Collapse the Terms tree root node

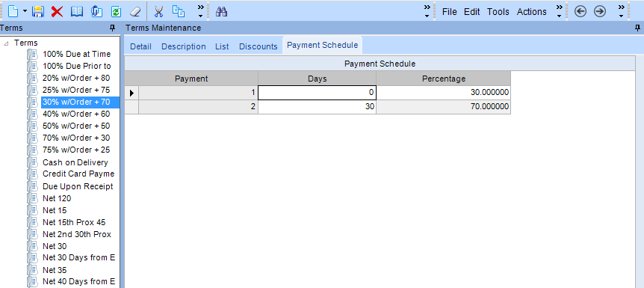pyautogui.click(x=5, y=43)
